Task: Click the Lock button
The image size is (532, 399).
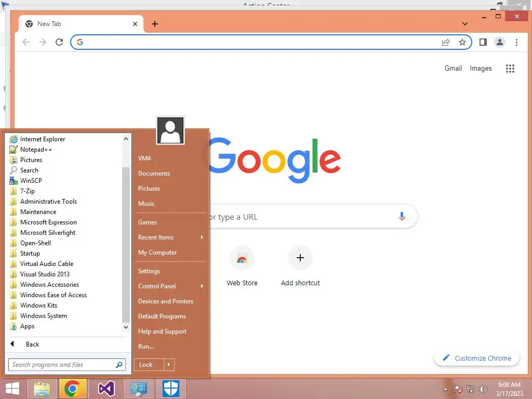Action: 149,365
